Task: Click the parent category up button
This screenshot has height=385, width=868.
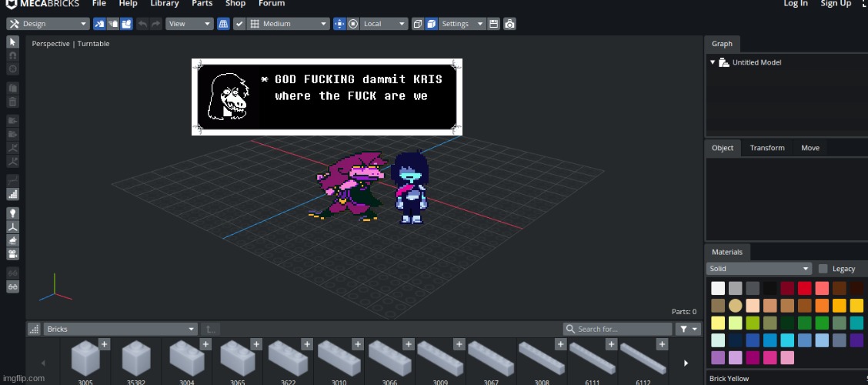Action: coord(210,329)
